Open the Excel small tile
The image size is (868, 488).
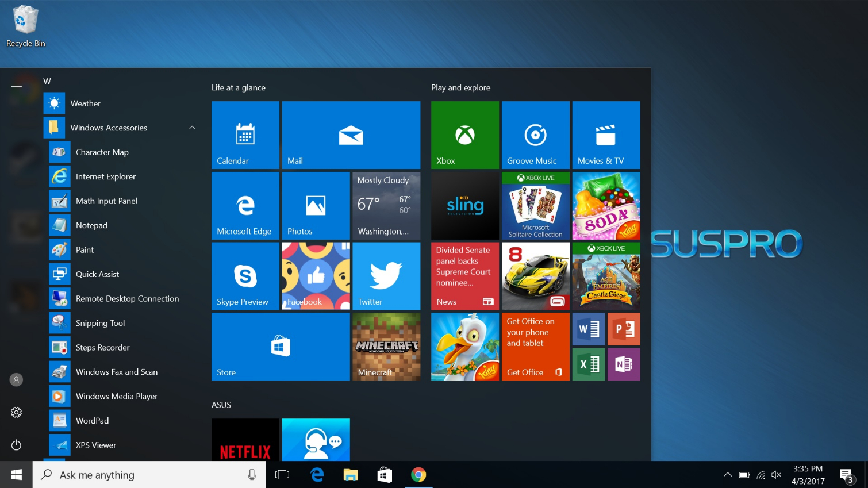pyautogui.click(x=589, y=364)
